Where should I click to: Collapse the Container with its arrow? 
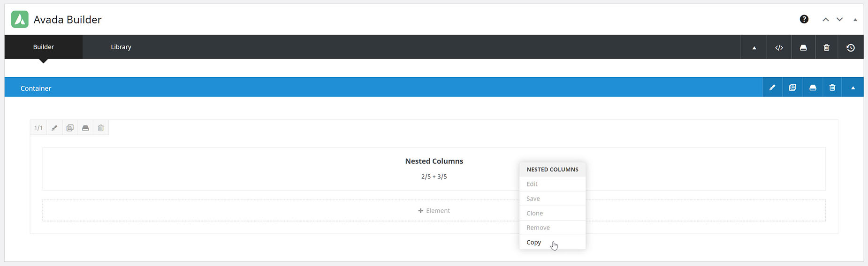click(x=853, y=88)
